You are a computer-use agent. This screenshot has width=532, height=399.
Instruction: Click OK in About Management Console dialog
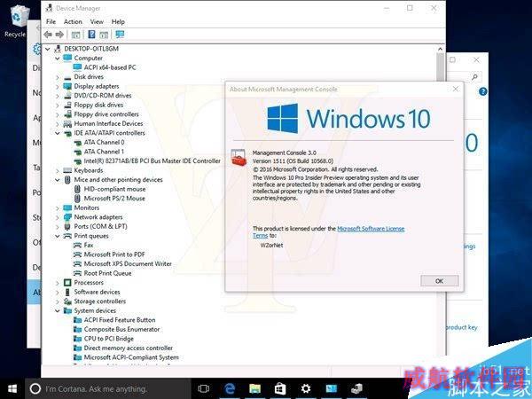click(440, 281)
